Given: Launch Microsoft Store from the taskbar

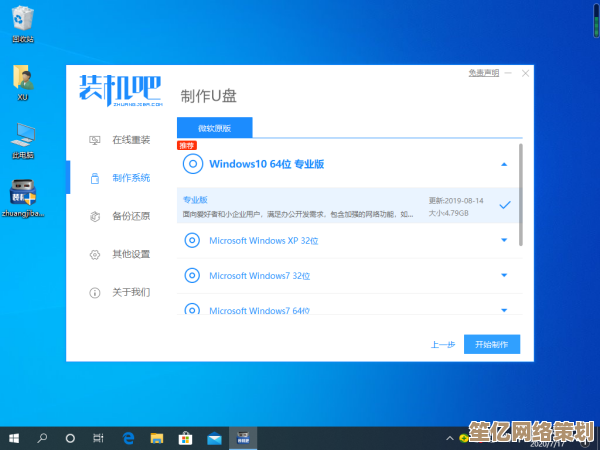Looking at the screenshot, I should [185, 438].
